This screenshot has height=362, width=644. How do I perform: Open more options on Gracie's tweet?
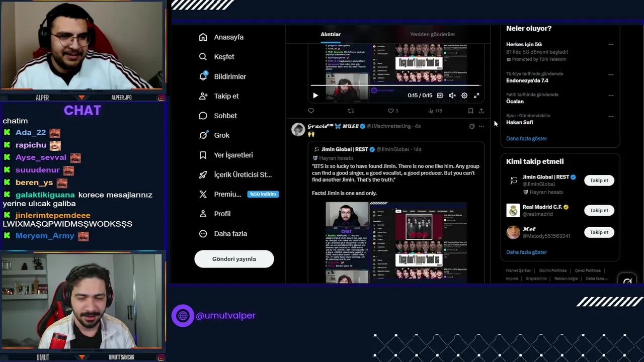tap(481, 126)
